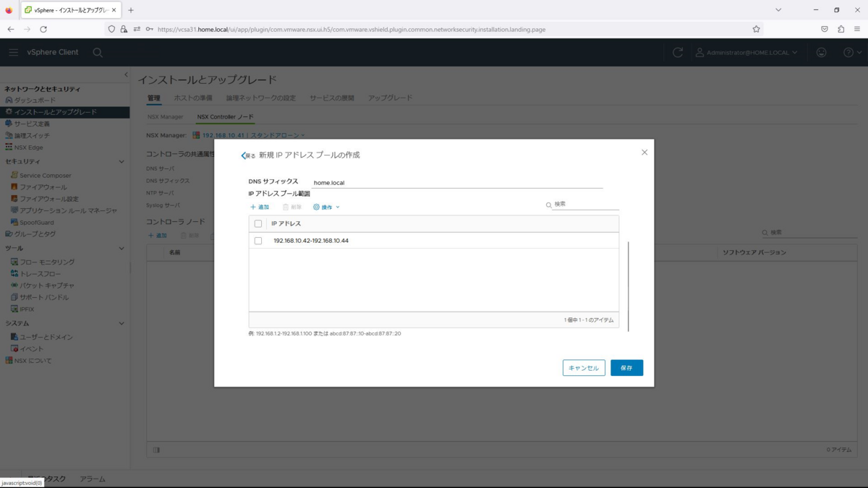The width and height of the screenshot is (868, 488).
Task: Collapse the ツール section
Action: click(121, 248)
